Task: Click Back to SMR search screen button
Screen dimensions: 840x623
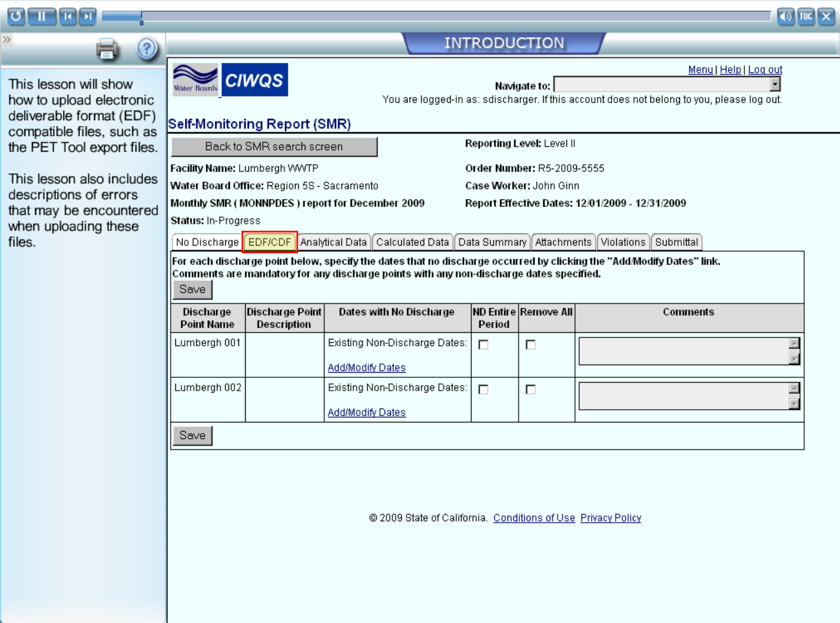Action: coord(274,147)
